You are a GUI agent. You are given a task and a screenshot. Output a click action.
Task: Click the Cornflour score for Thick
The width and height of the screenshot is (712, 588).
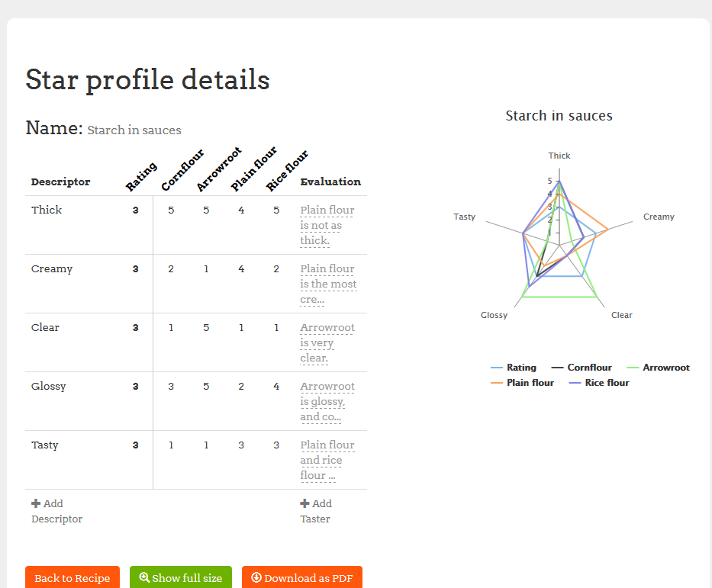coord(171,210)
